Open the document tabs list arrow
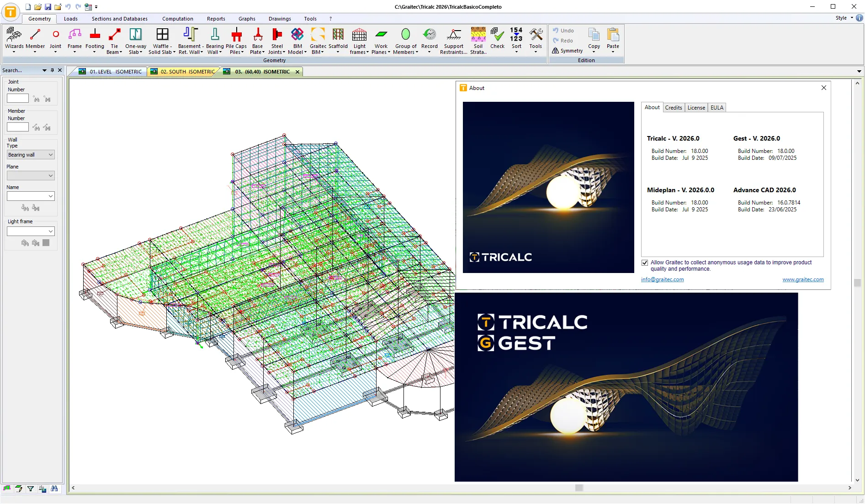This screenshot has height=504, width=865. pyautogui.click(x=859, y=71)
